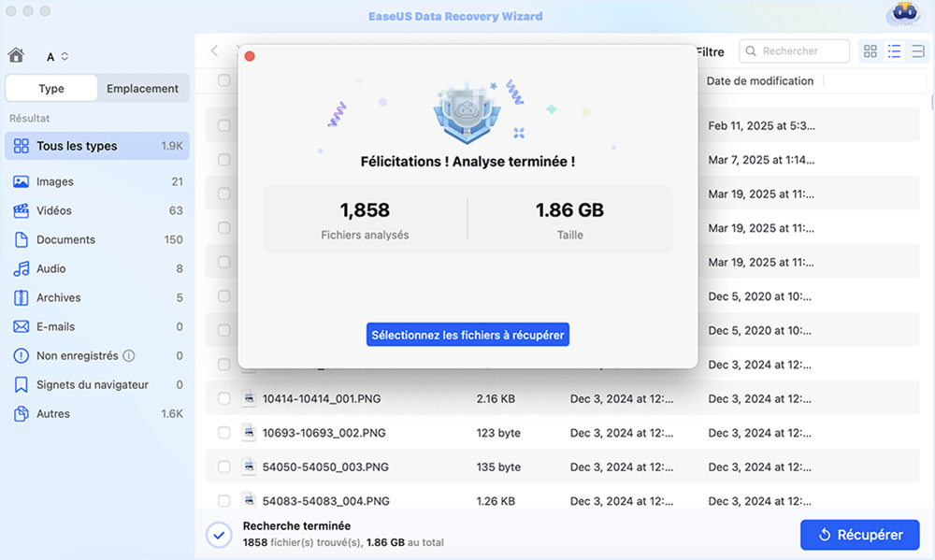
Task: Show the E-mails category
Action: pyautogui.click(x=97, y=327)
